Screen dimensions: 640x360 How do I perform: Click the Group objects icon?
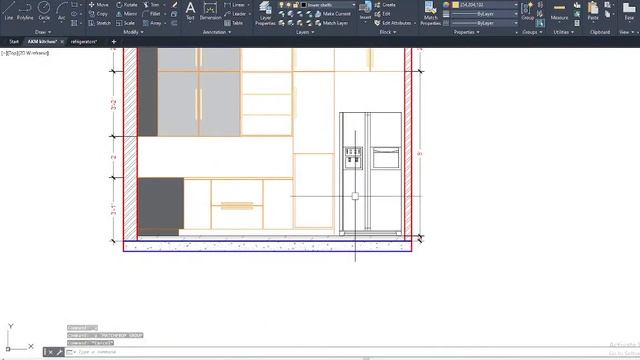coord(527,11)
